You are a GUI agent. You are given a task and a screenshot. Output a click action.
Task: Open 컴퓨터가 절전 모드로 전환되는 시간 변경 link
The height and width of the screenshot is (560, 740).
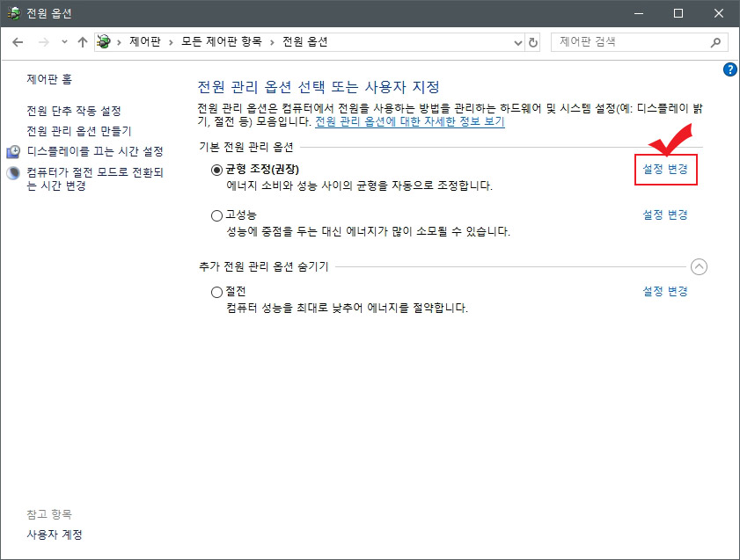(x=95, y=178)
